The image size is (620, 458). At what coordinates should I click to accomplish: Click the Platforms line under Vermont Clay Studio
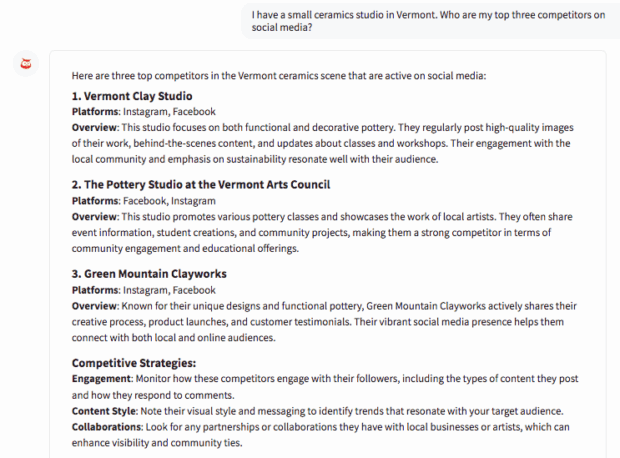pos(143,112)
